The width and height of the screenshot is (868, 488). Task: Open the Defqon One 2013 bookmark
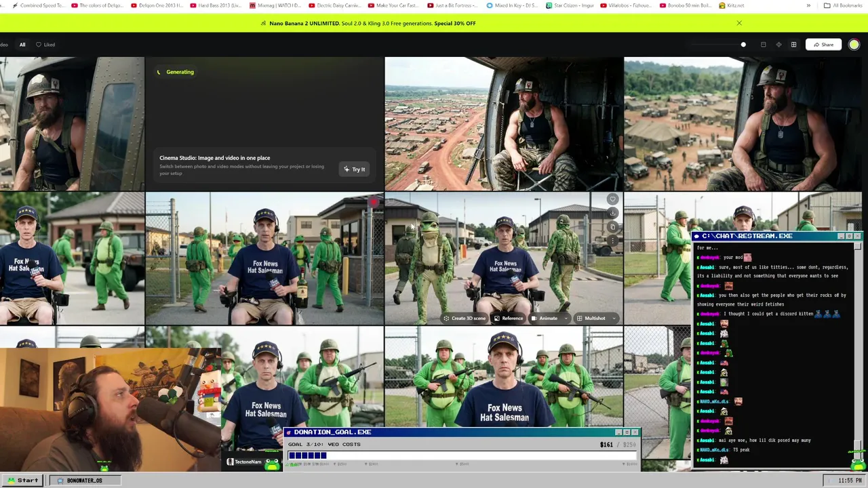tap(156, 5)
